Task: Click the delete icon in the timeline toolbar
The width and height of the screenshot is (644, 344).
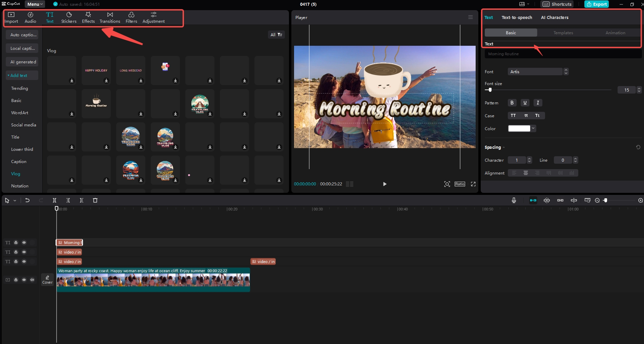Action: [95, 200]
